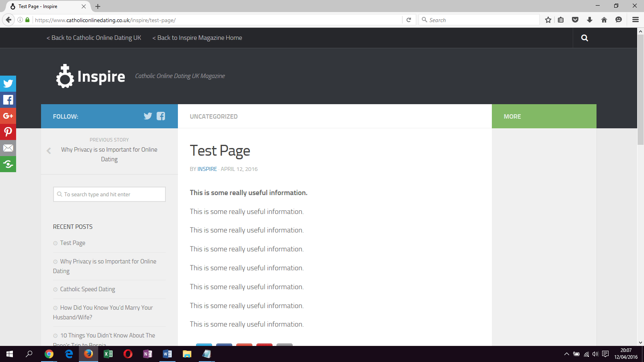Click the page vertical scrollbar thumb
The width and height of the screenshot is (644, 362).
click(x=640, y=89)
